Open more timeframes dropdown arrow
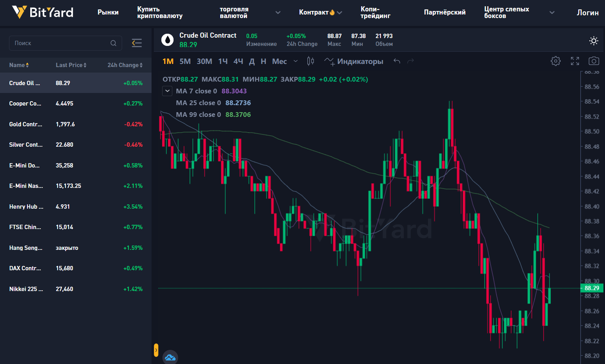This screenshot has height=364, width=605. point(296,61)
